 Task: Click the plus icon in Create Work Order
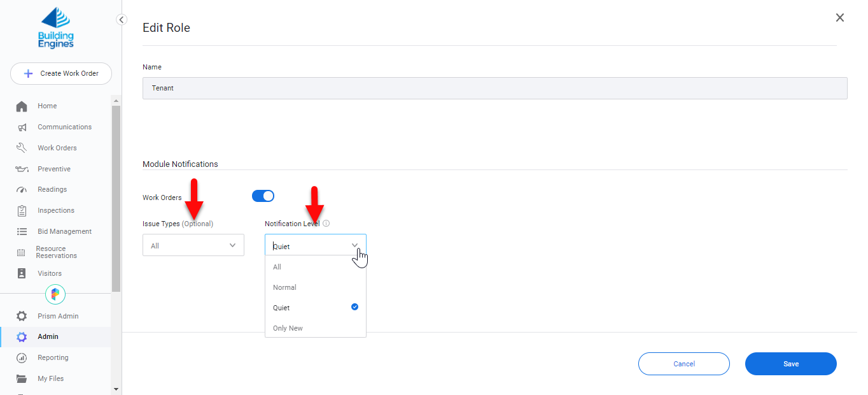pyautogui.click(x=28, y=73)
